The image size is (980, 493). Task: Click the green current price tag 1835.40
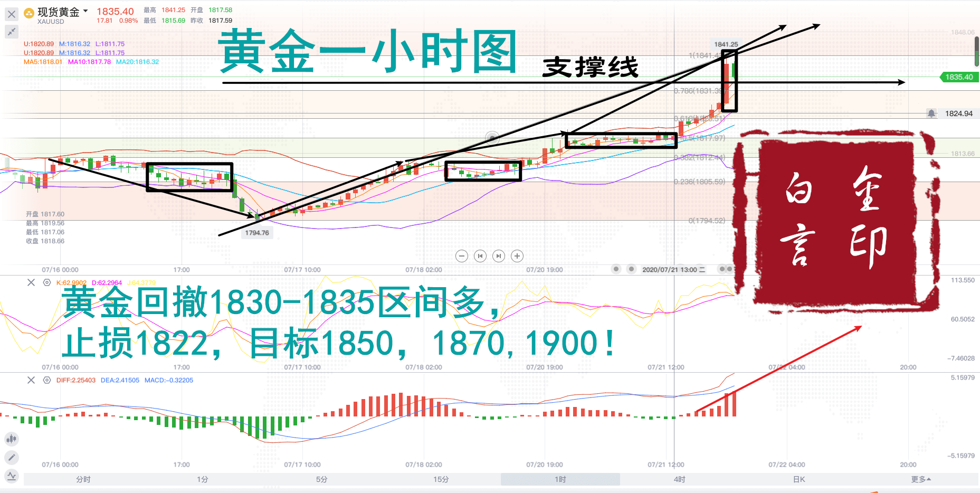958,77
